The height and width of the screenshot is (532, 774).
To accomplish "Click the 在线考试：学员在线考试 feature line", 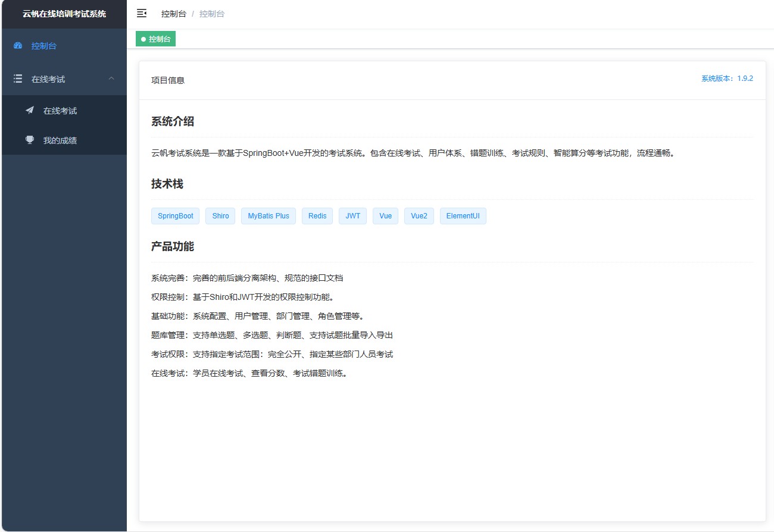I will pos(249,373).
